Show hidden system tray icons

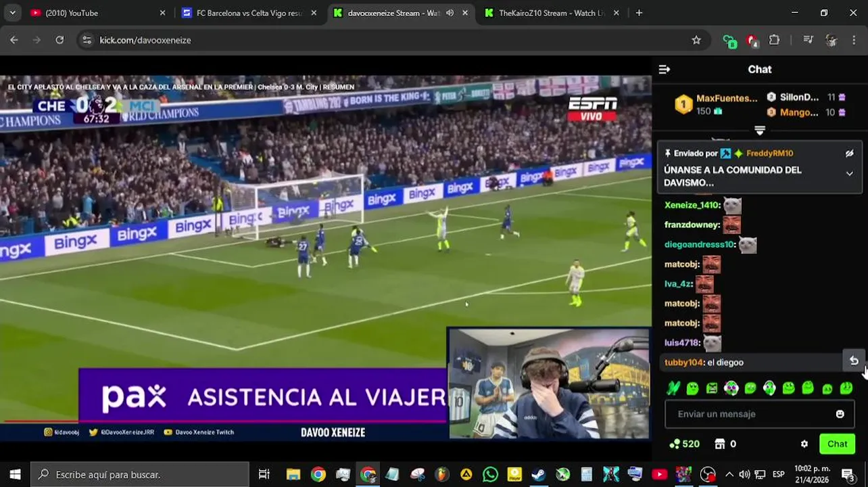click(729, 474)
